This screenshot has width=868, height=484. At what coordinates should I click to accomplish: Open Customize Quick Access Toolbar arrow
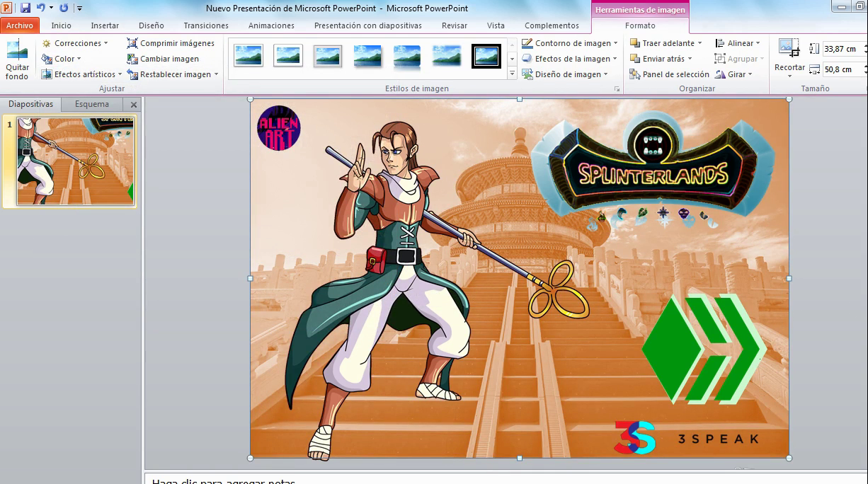(79, 8)
